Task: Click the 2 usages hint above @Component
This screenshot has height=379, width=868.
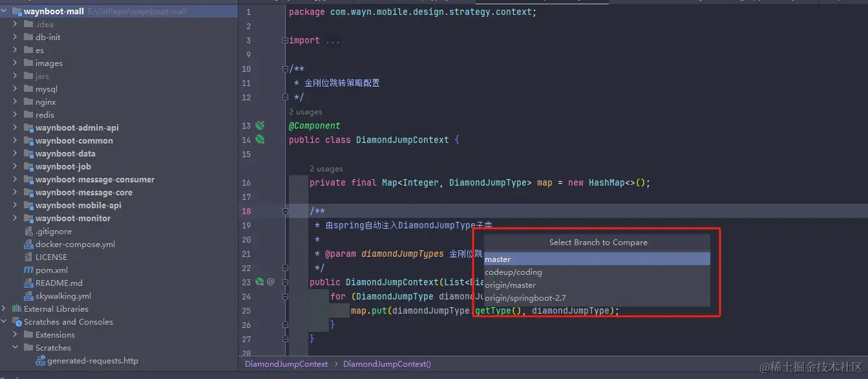Action: coord(305,112)
